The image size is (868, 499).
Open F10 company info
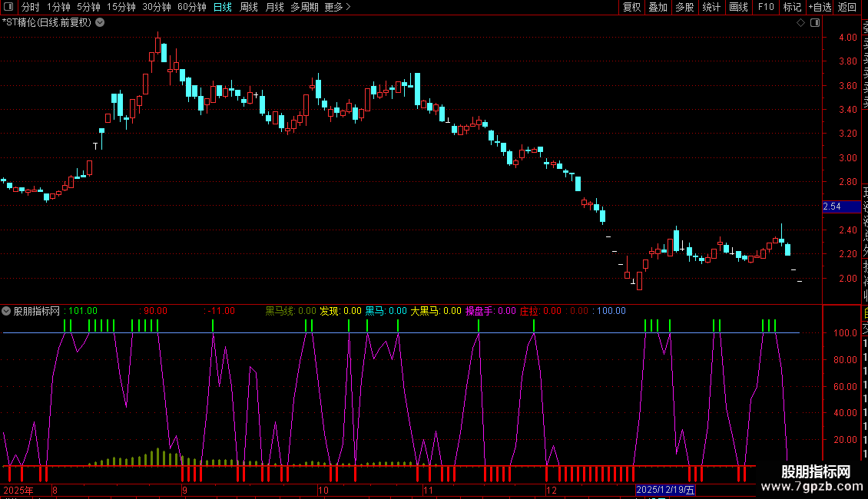point(766,7)
